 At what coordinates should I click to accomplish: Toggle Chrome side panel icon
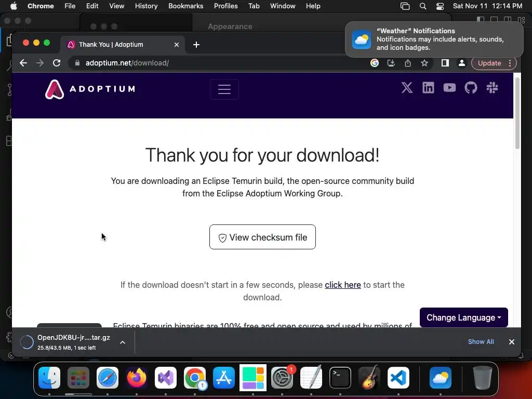point(445,63)
